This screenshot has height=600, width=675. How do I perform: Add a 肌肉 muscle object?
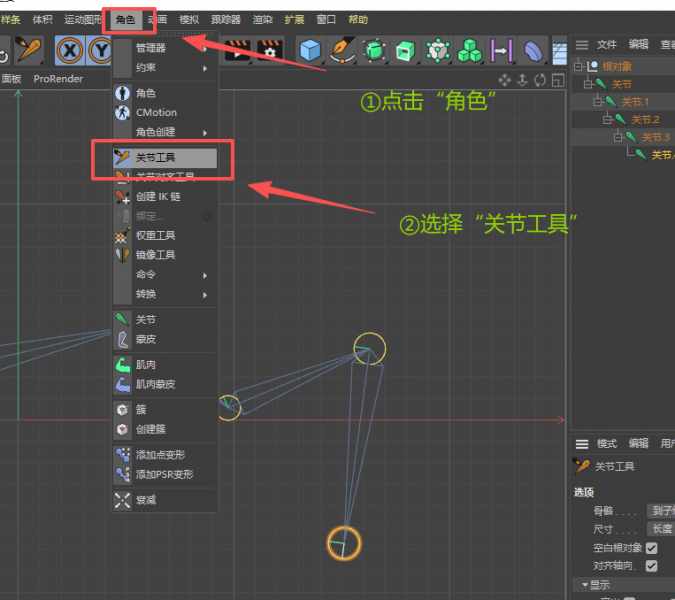122,365
